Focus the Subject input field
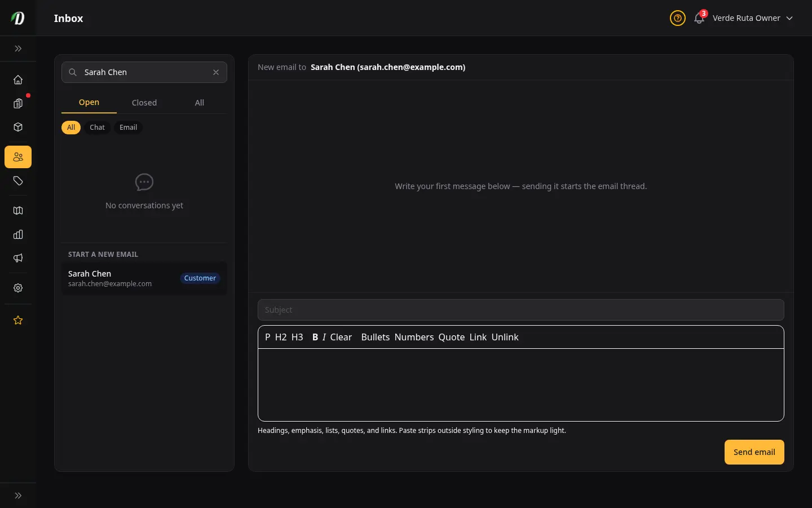The width and height of the screenshot is (812, 508). click(x=521, y=310)
